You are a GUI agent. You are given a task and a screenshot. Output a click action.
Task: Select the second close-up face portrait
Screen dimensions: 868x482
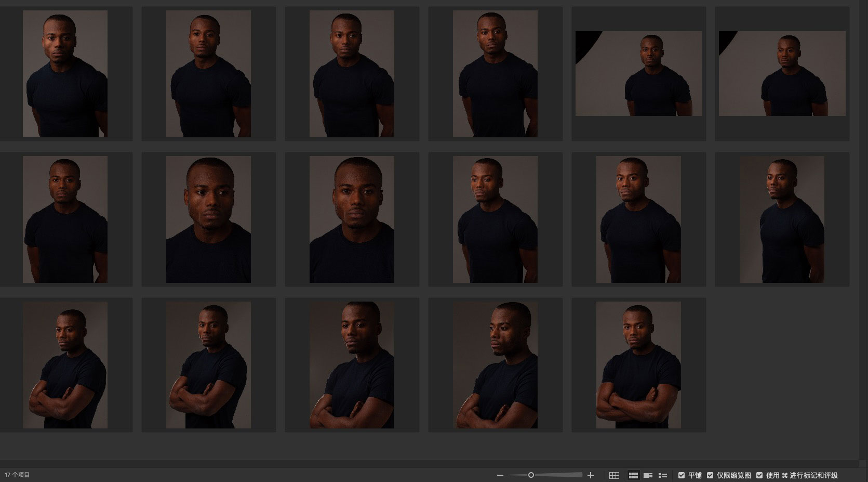(x=352, y=219)
